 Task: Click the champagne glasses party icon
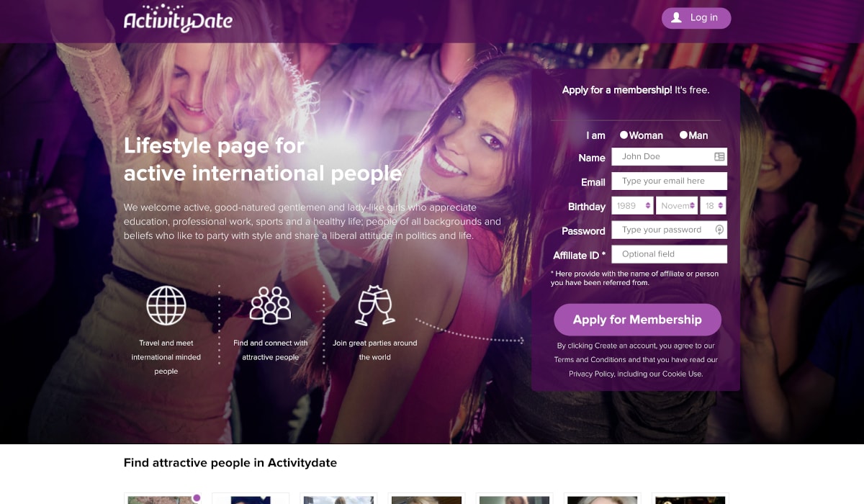coord(375,305)
